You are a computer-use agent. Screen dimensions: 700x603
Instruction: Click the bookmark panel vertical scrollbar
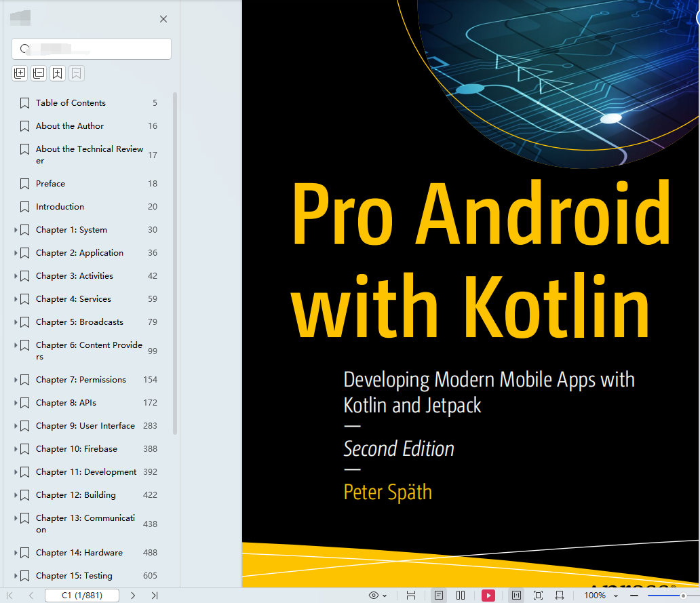(x=175, y=263)
